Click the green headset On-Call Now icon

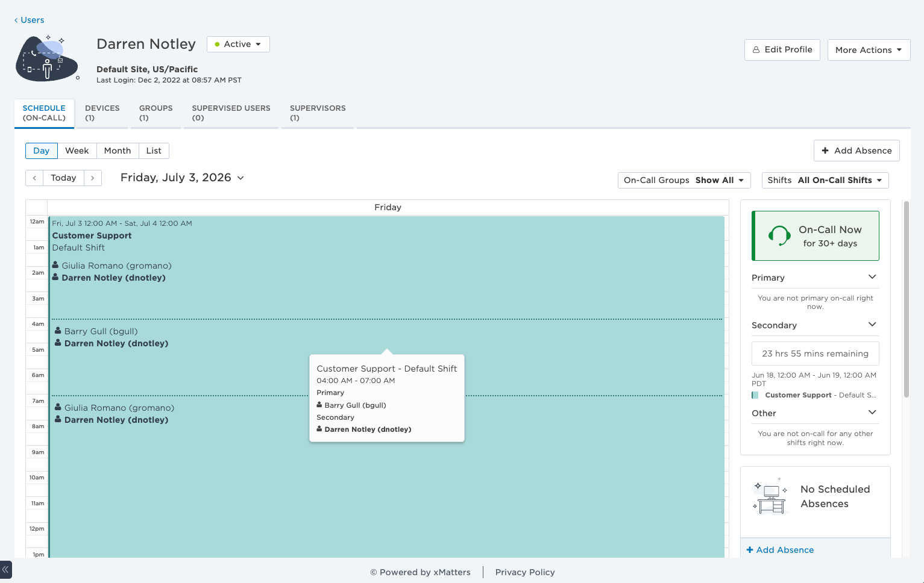(x=779, y=235)
